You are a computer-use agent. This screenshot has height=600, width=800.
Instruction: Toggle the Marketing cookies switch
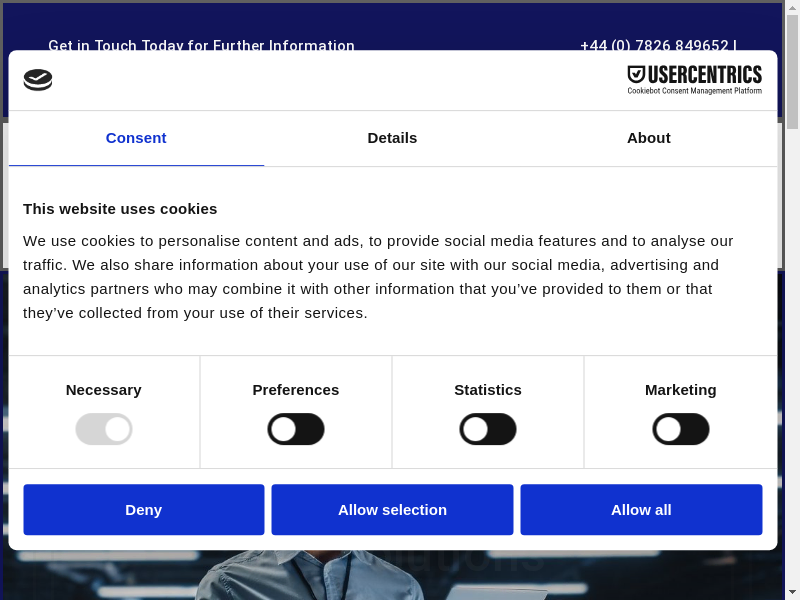[x=681, y=429]
